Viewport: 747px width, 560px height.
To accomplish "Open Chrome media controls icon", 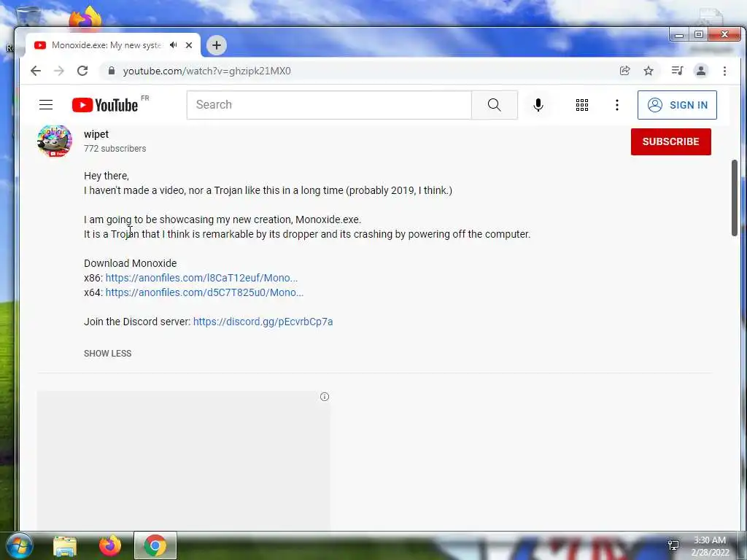I will (x=677, y=71).
